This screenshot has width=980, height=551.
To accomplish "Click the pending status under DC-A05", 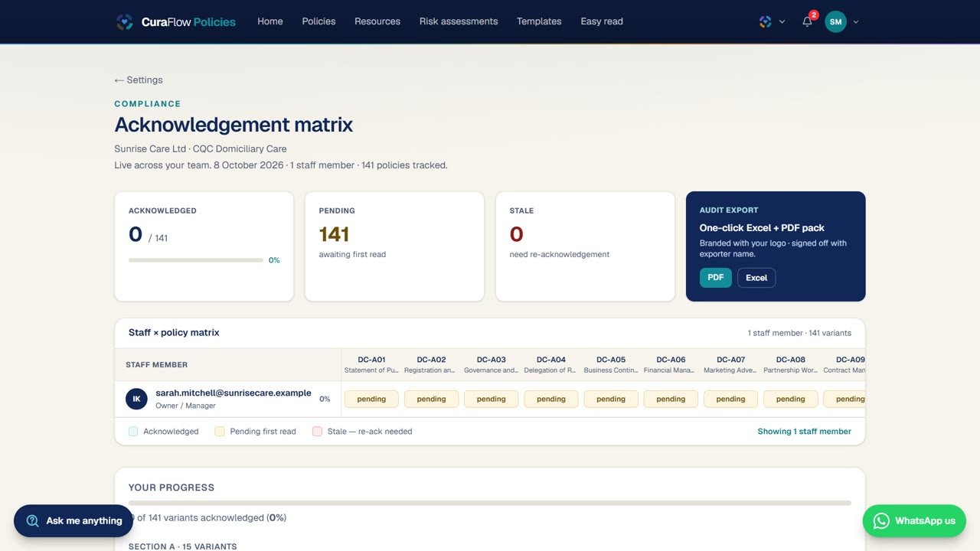I will pos(611,399).
